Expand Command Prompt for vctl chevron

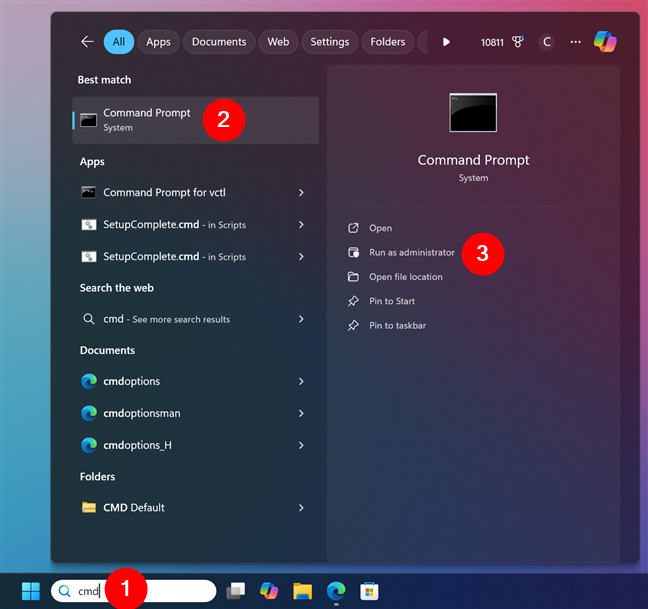301,193
